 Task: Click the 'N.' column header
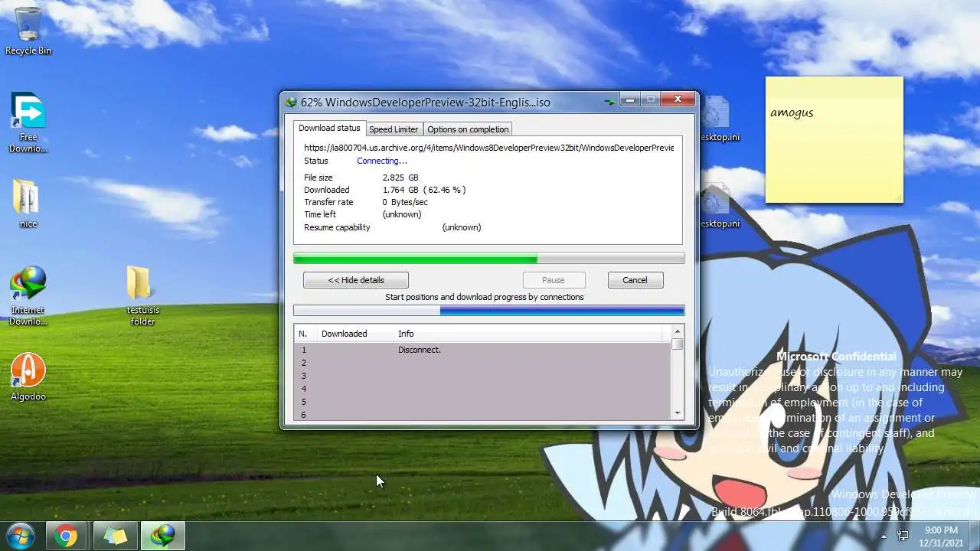(306, 334)
